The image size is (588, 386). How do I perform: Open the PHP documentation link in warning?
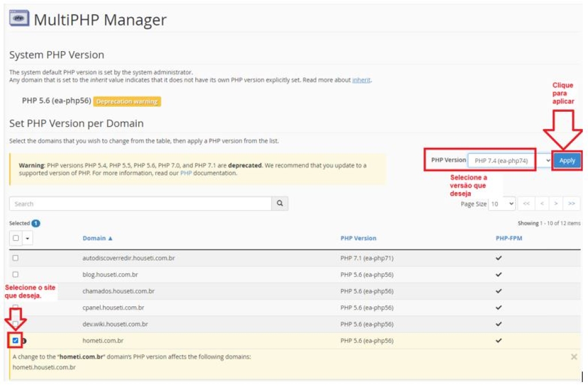[185, 173]
